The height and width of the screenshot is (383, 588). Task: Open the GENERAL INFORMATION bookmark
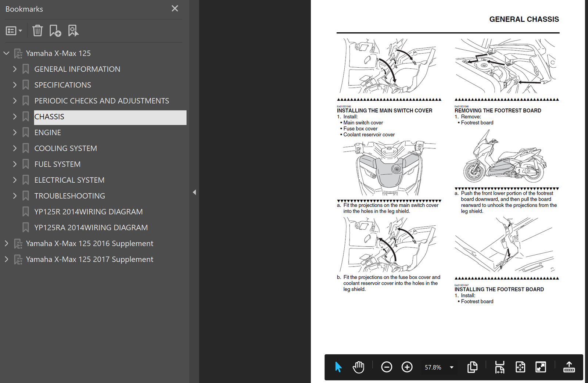click(x=77, y=69)
